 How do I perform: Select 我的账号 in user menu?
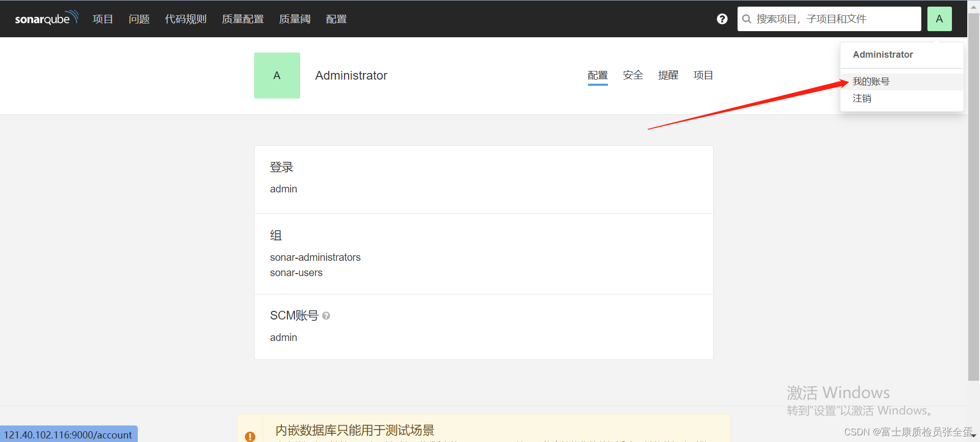[x=902, y=82]
